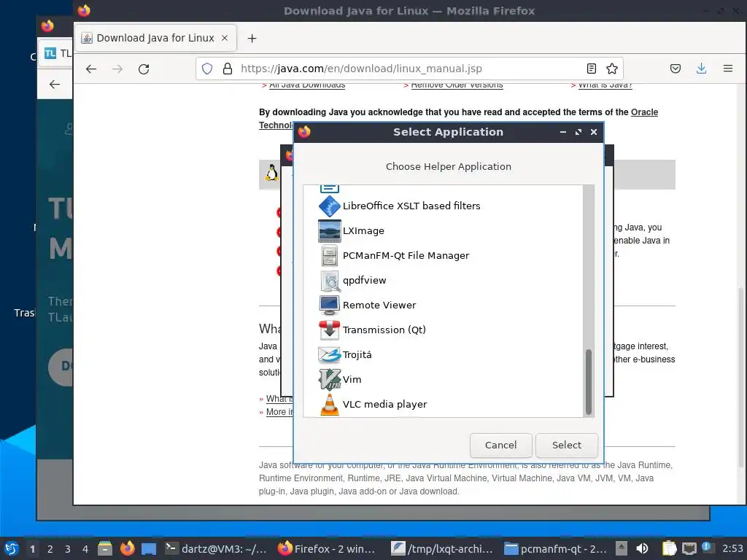This screenshot has width=747, height=560.
Task: Select the Vim list entry text
Action: point(352,379)
